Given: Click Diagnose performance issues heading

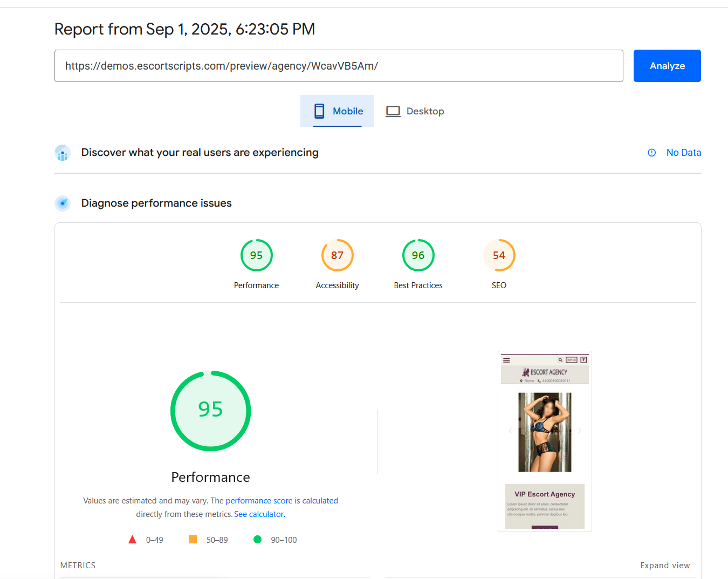Looking at the screenshot, I should click(156, 203).
